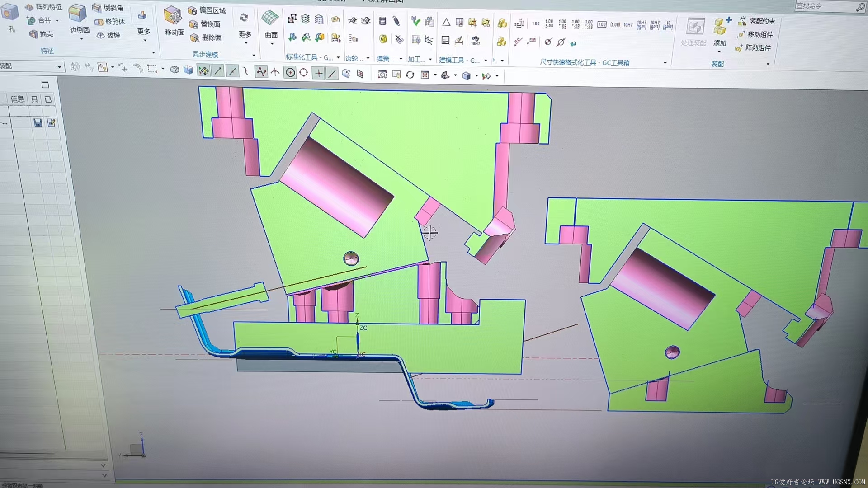Click inside the 查找命令 search field
868x488 pixels.
click(824, 6)
